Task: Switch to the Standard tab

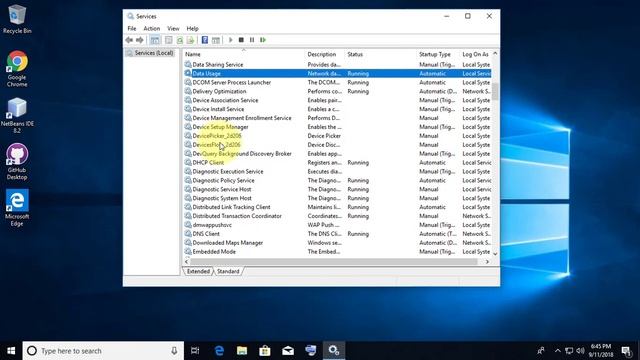Action: pyautogui.click(x=228, y=271)
